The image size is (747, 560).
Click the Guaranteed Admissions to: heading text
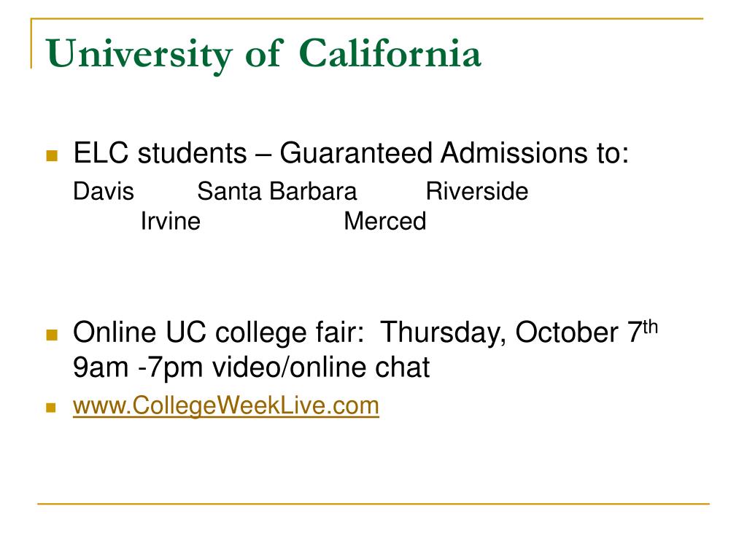454,153
